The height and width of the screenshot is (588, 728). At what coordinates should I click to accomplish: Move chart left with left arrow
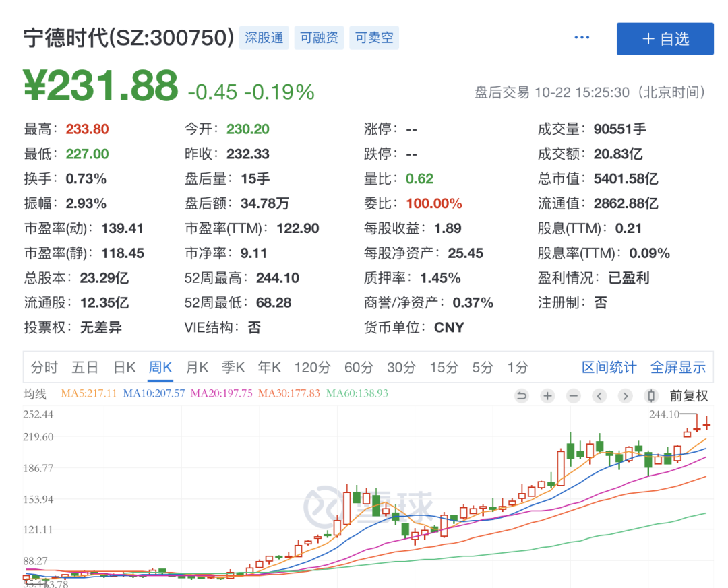click(x=599, y=396)
